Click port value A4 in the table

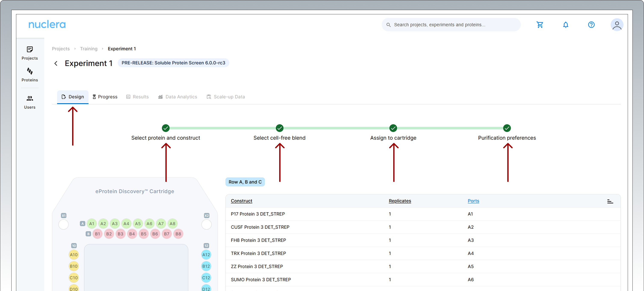[x=470, y=253]
